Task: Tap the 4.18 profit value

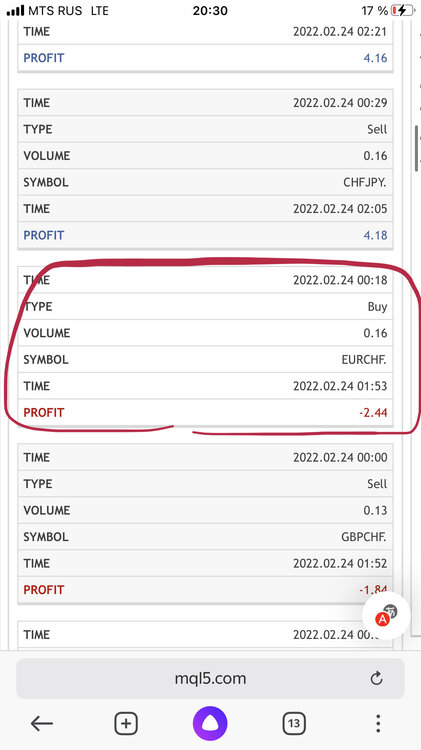Action: point(375,235)
